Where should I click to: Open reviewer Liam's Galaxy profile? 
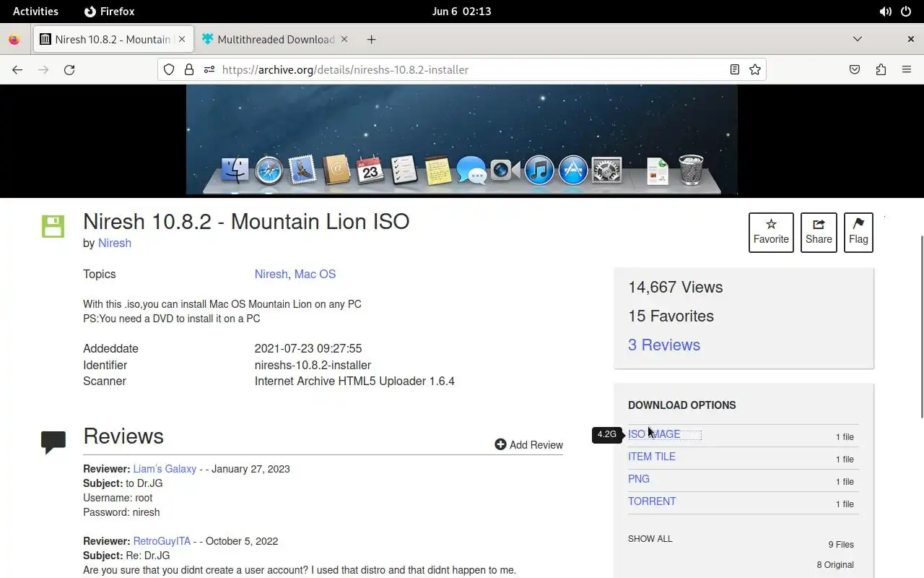tap(165, 469)
